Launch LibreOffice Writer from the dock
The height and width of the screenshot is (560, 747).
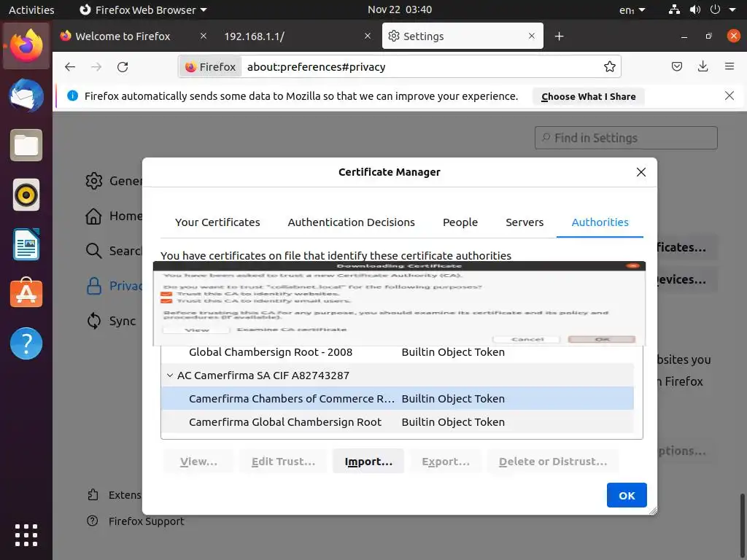pyautogui.click(x=26, y=244)
